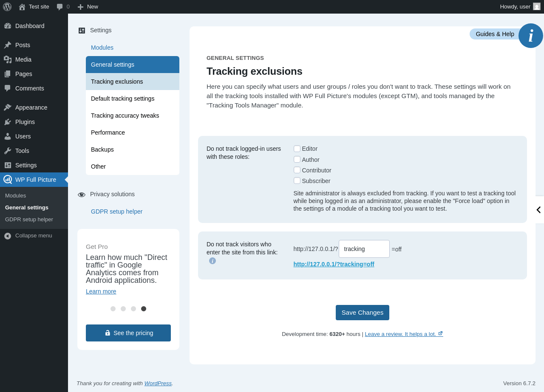Open the http://127.0.0.1/?tracking=off link
The image size is (544, 392).
(x=334, y=264)
